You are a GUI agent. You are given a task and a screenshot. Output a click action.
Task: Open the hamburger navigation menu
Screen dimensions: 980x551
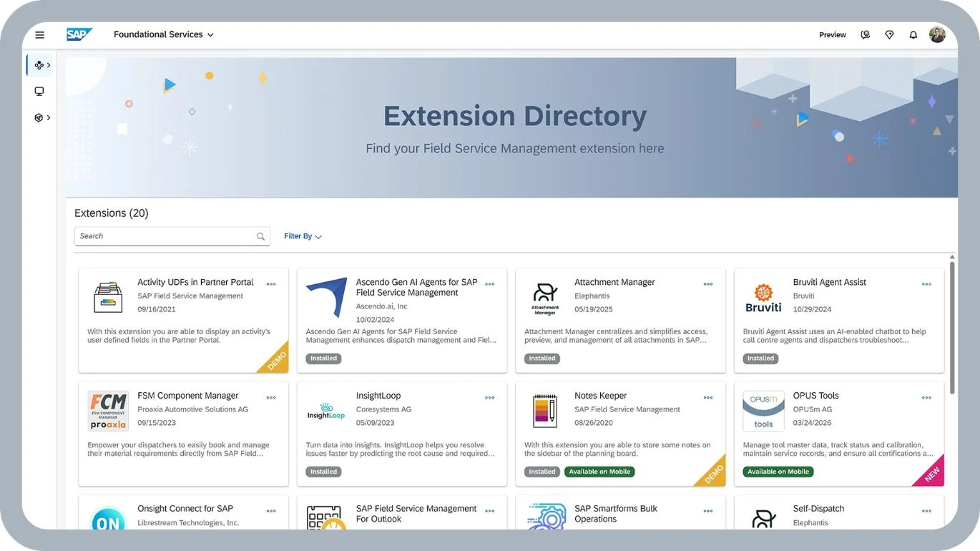[x=39, y=34]
